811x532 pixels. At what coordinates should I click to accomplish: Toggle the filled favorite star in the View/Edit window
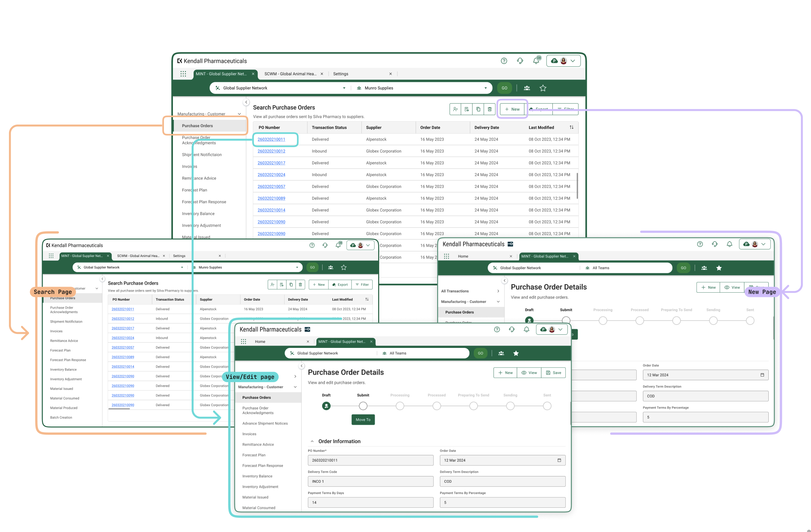[516, 353]
